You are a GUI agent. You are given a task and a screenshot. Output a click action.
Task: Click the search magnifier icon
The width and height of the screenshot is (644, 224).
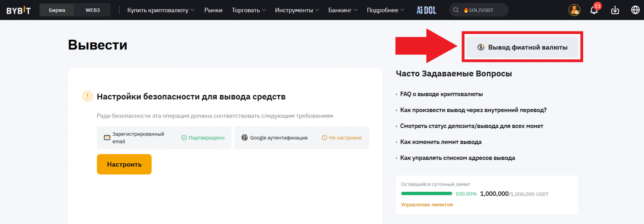(x=456, y=10)
